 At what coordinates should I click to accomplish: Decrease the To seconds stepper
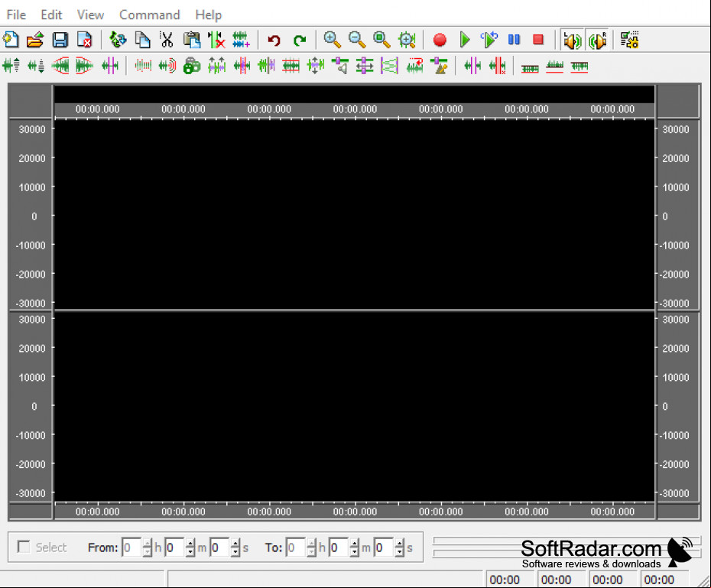399,552
